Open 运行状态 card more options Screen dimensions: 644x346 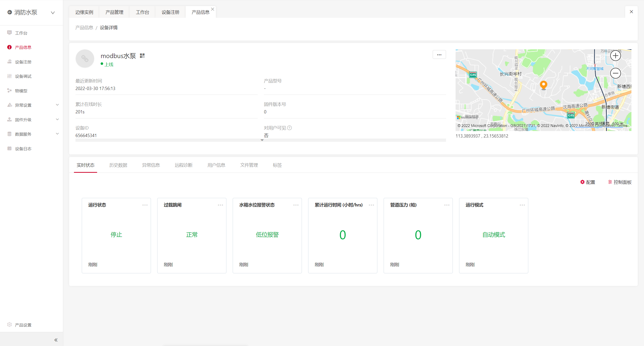click(x=145, y=205)
